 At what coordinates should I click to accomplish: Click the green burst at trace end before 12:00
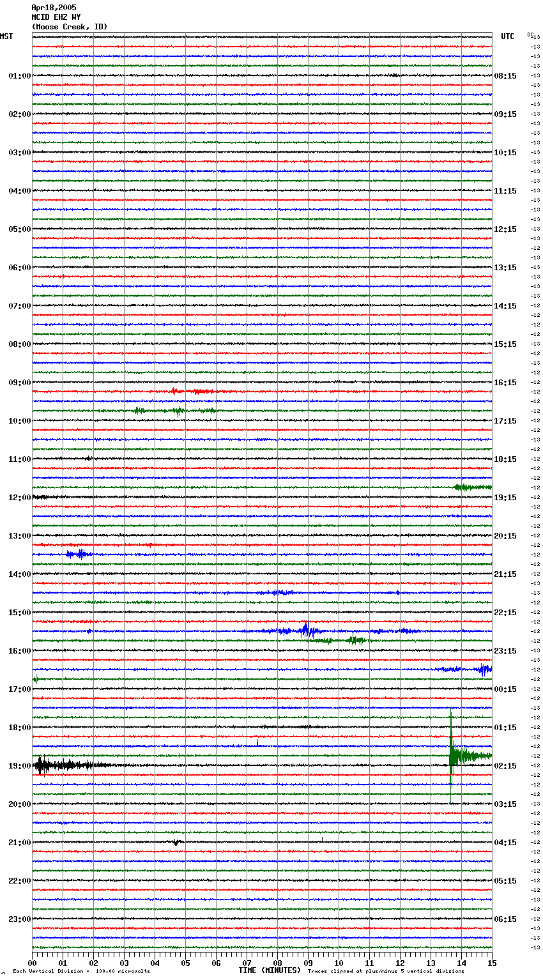[x=473, y=487]
